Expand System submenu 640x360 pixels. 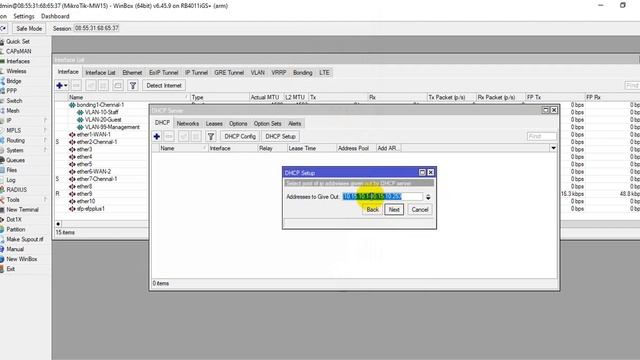coord(15,150)
